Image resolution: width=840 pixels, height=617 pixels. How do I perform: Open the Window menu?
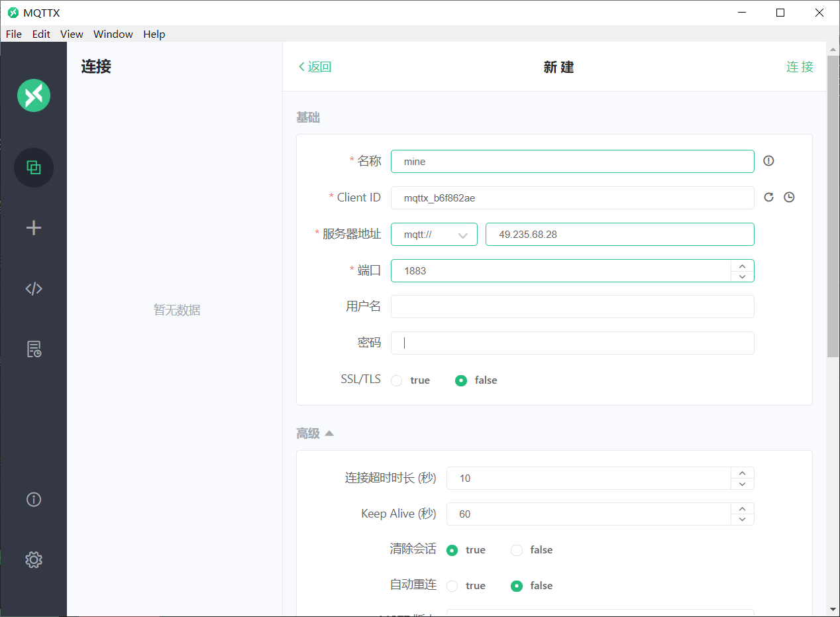[x=113, y=34]
